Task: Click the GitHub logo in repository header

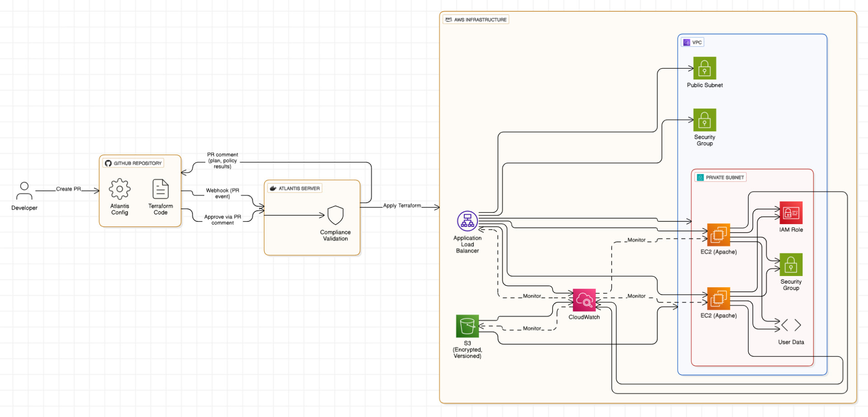Action: point(108,164)
